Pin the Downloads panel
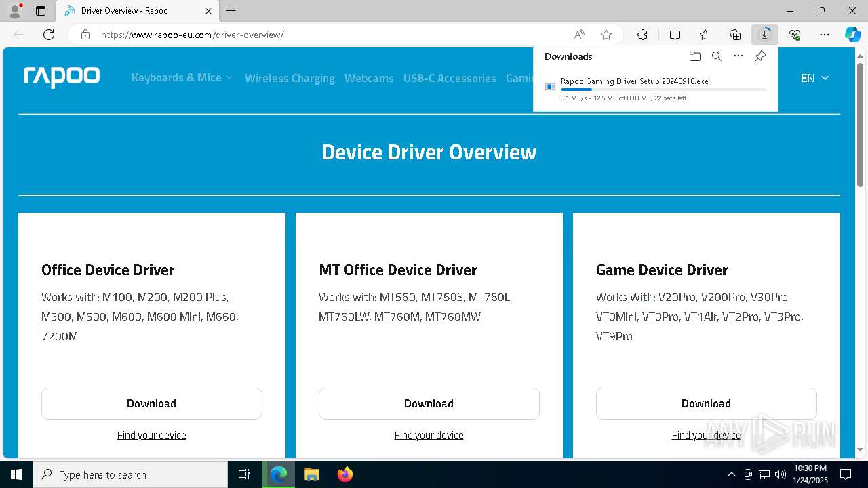868x488 pixels. point(760,56)
